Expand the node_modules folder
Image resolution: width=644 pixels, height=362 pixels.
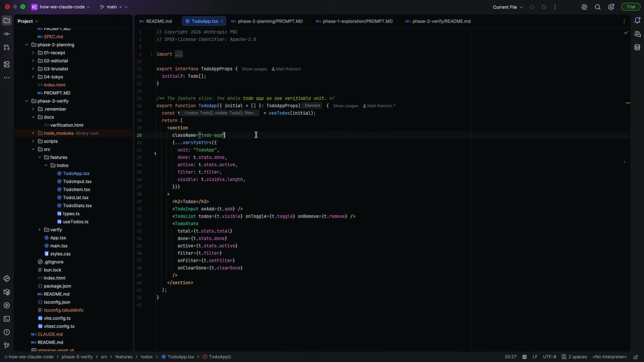click(x=33, y=133)
